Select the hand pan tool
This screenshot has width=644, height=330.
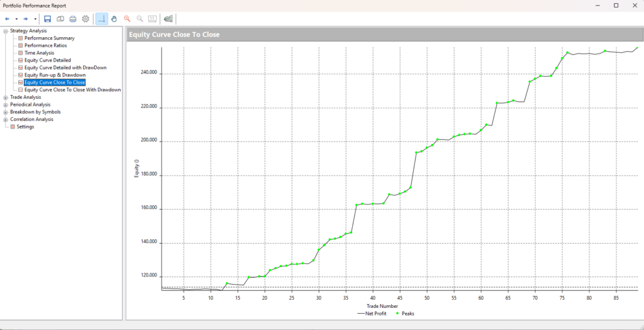click(114, 19)
